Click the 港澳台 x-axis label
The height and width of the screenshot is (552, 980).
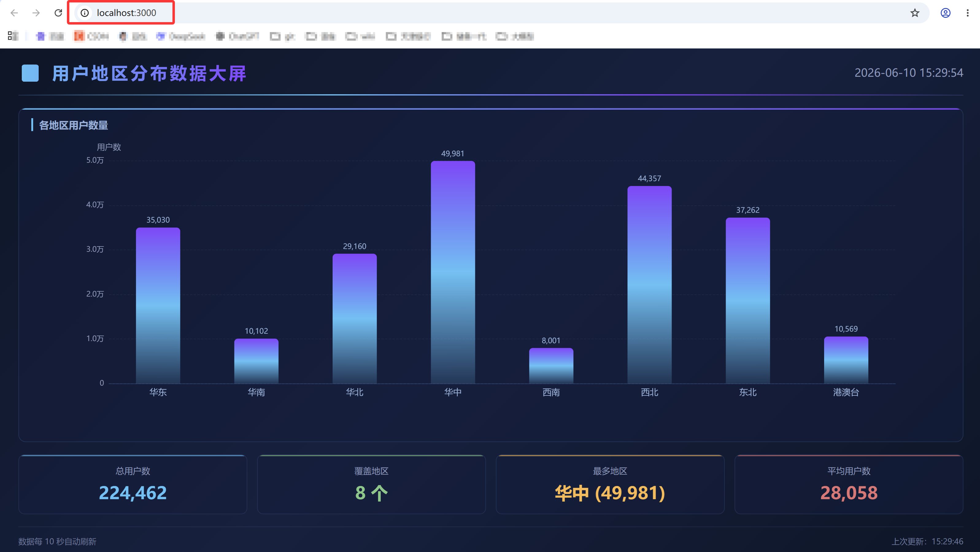point(846,392)
